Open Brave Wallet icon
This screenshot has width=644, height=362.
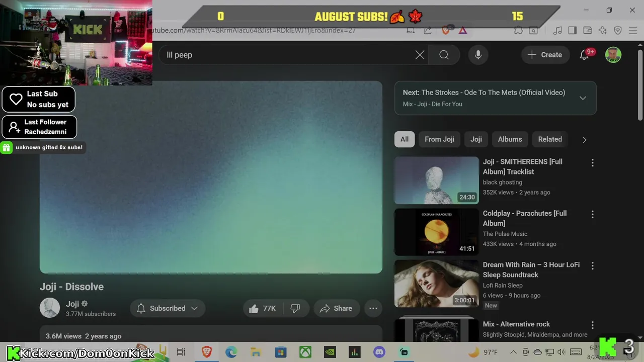587,31
